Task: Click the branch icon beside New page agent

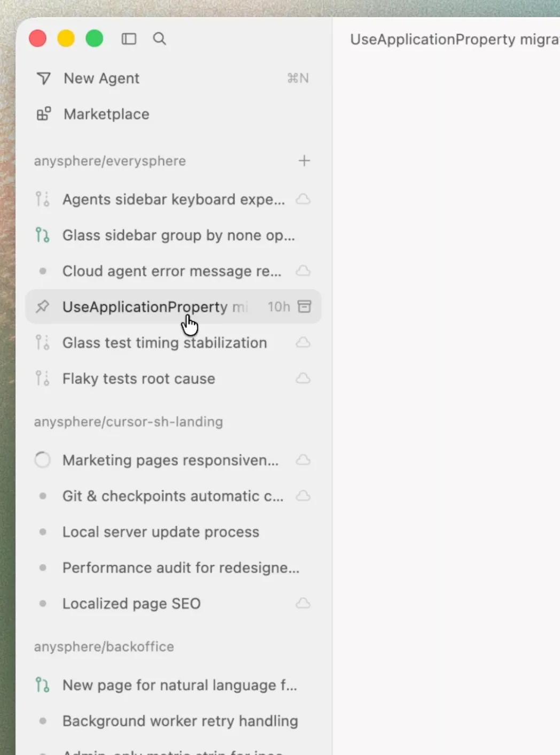Action: [42, 684]
